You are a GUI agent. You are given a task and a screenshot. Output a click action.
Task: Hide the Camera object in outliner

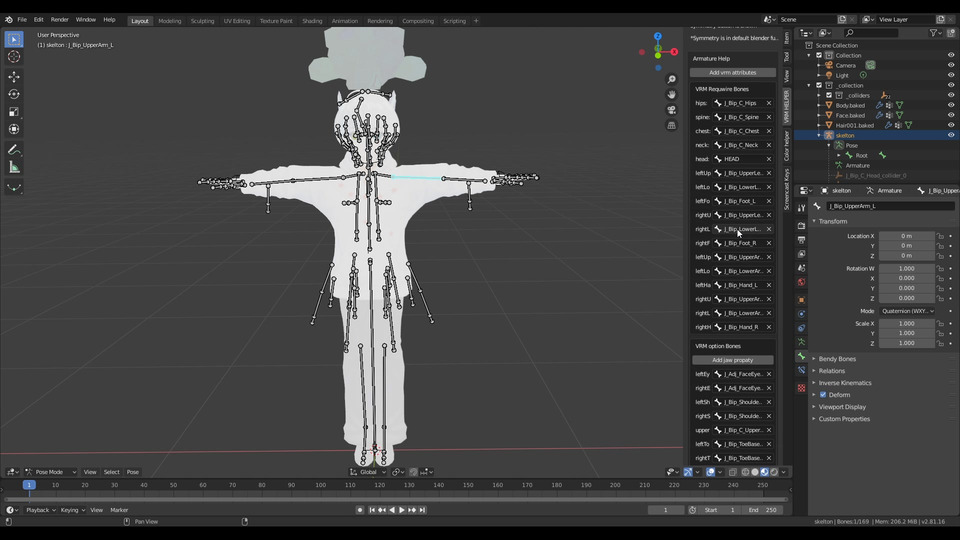(951, 65)
